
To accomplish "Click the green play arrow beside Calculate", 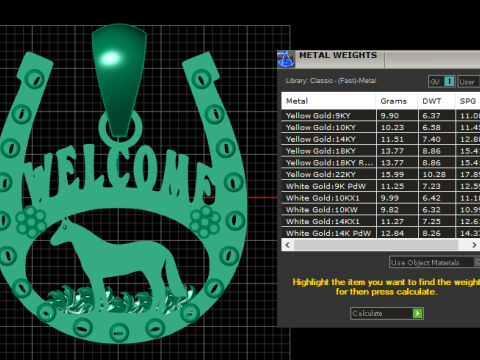I will point(418,313).
